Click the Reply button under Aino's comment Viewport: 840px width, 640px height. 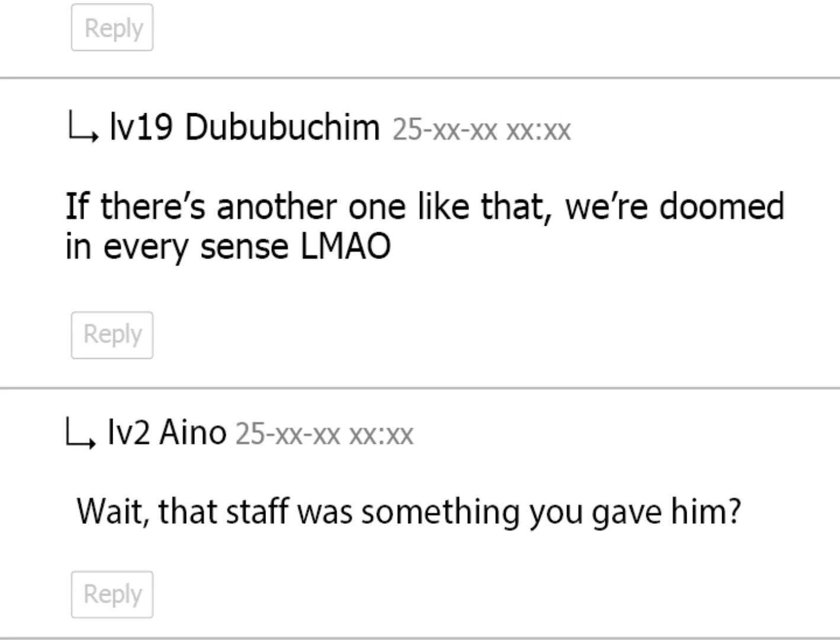[112, 594]
